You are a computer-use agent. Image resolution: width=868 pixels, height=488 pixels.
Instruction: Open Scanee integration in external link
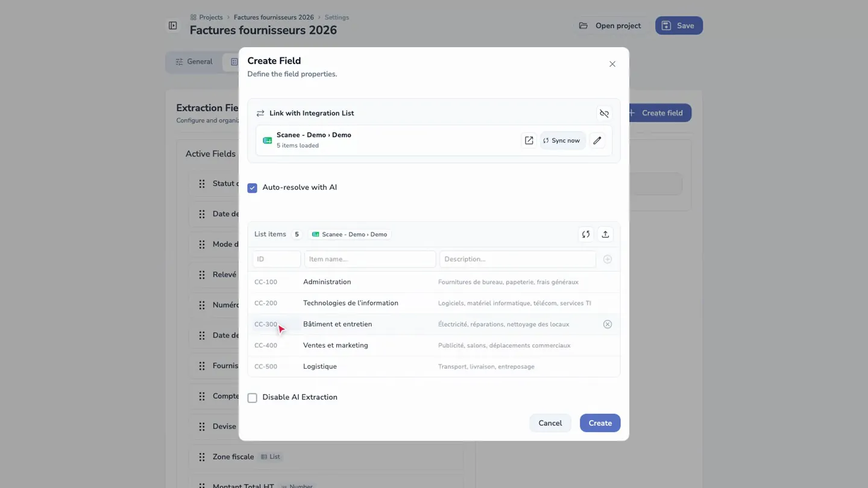click(x=529, y=140)
